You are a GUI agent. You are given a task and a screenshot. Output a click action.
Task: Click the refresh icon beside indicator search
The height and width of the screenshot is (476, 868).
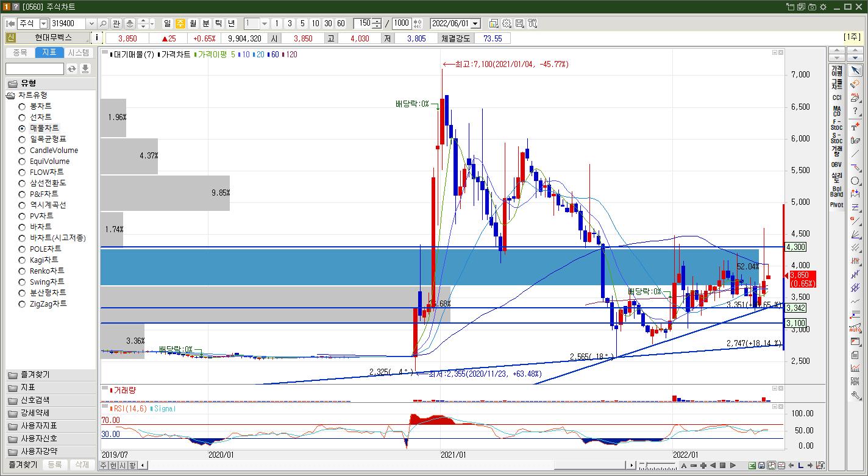coord(72,69)
